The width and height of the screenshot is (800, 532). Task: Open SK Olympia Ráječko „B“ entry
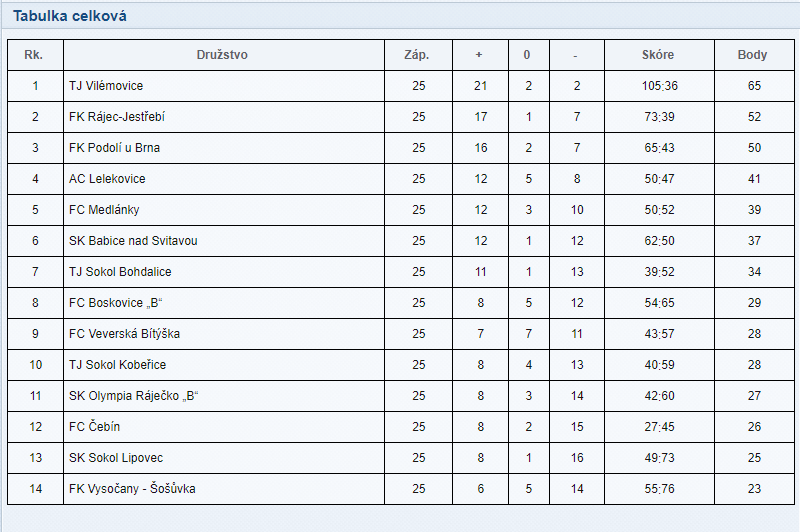[x=134, y=396]
